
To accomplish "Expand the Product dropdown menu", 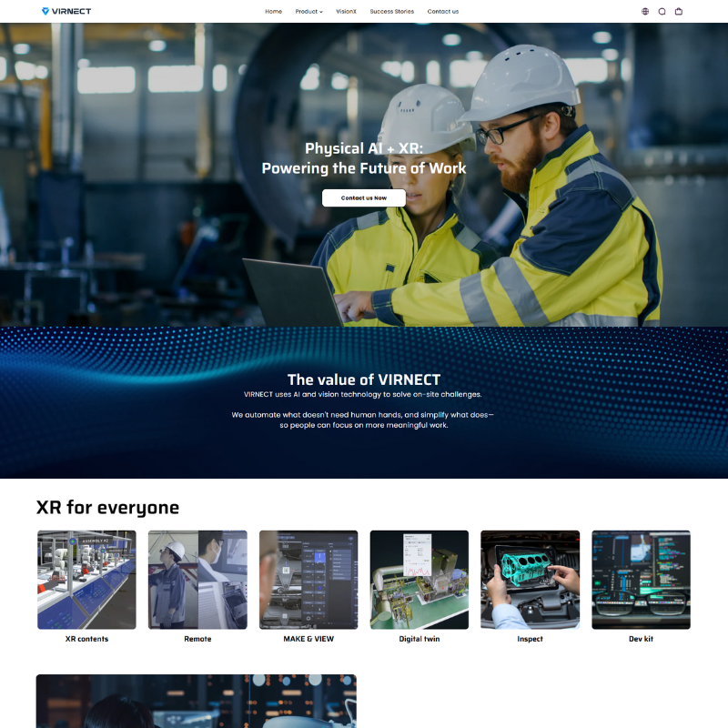I will (x=308, y=12).
